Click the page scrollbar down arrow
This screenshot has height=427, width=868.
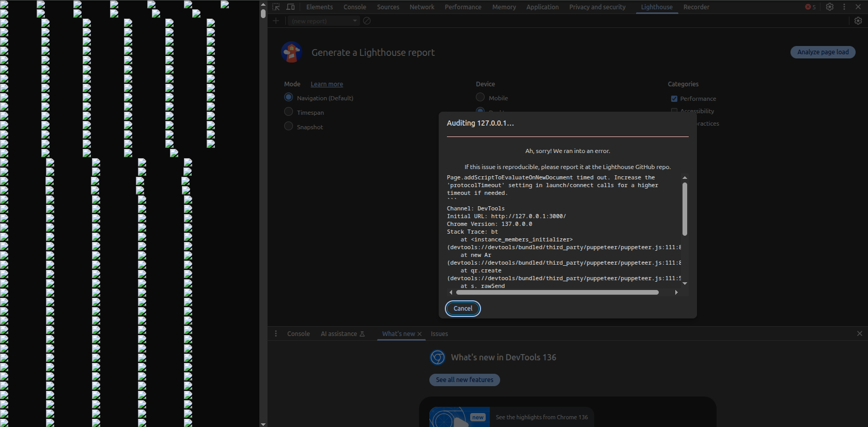click(263, 424)
